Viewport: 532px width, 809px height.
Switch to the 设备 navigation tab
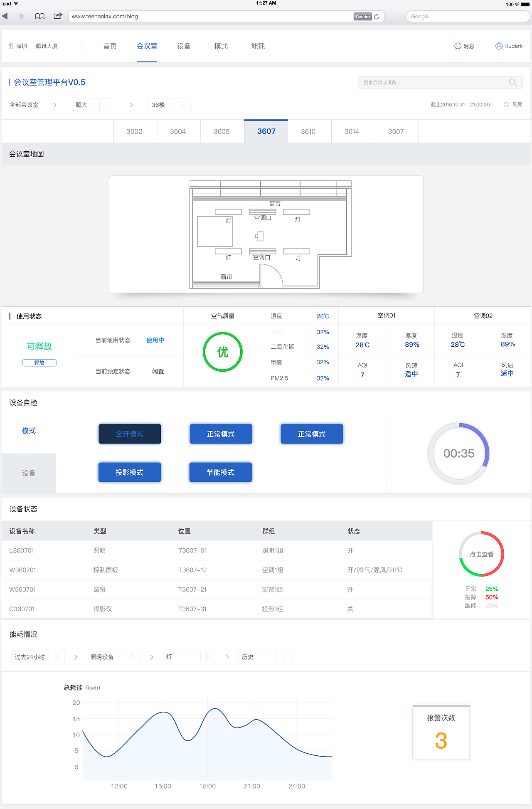click(184, 46)
